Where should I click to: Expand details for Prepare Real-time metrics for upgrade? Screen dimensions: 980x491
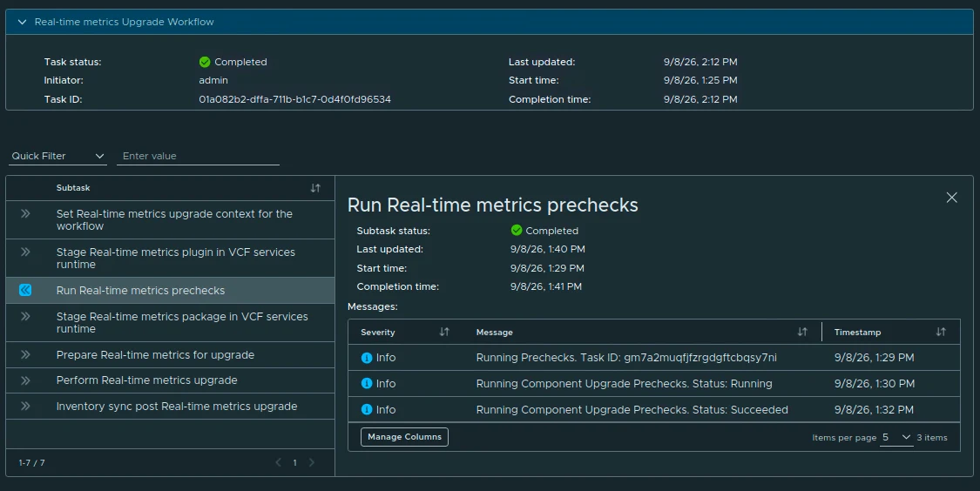(x=25, y=355)
